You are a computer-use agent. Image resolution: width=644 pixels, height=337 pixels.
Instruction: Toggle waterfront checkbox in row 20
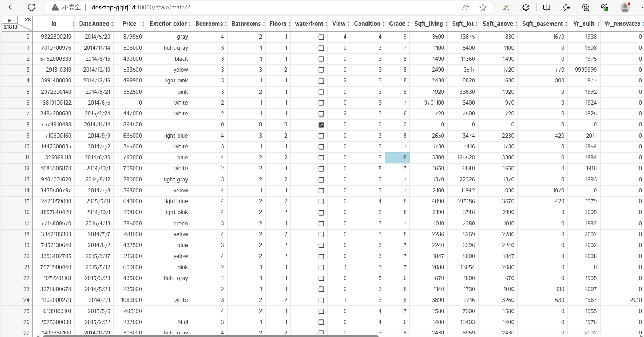(321, 256)
